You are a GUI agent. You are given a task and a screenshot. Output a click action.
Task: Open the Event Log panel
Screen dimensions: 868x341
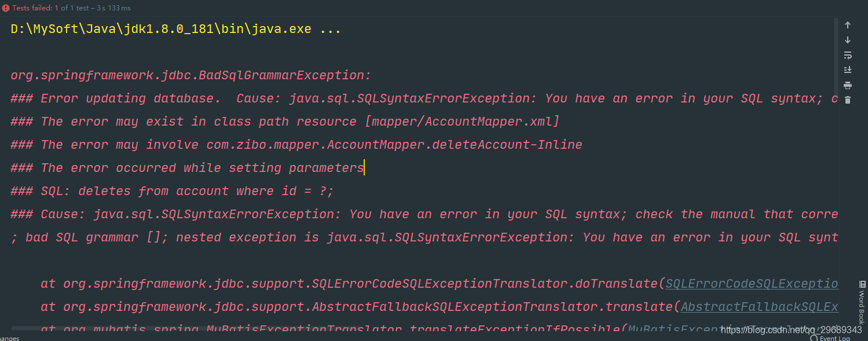[834, 338]
